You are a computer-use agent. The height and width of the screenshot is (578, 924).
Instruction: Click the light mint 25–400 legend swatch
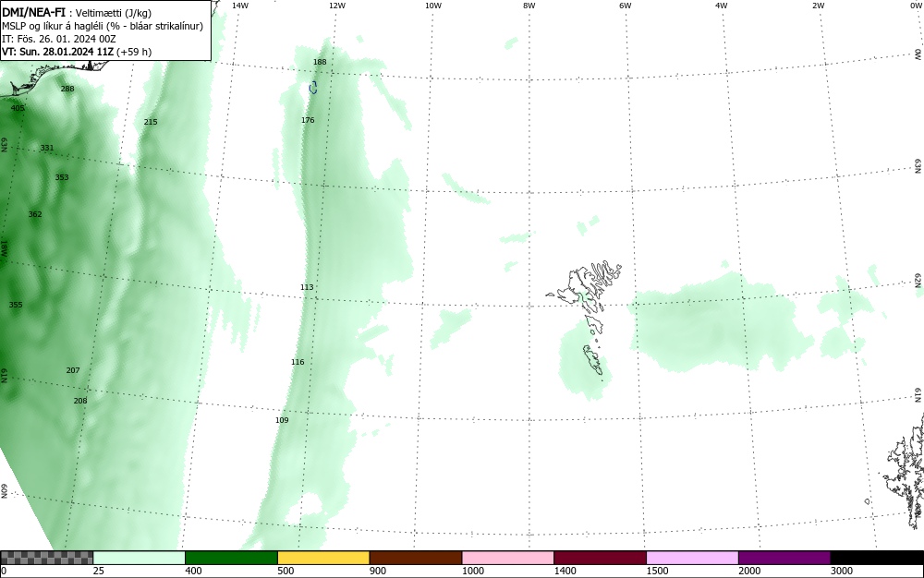140,558
